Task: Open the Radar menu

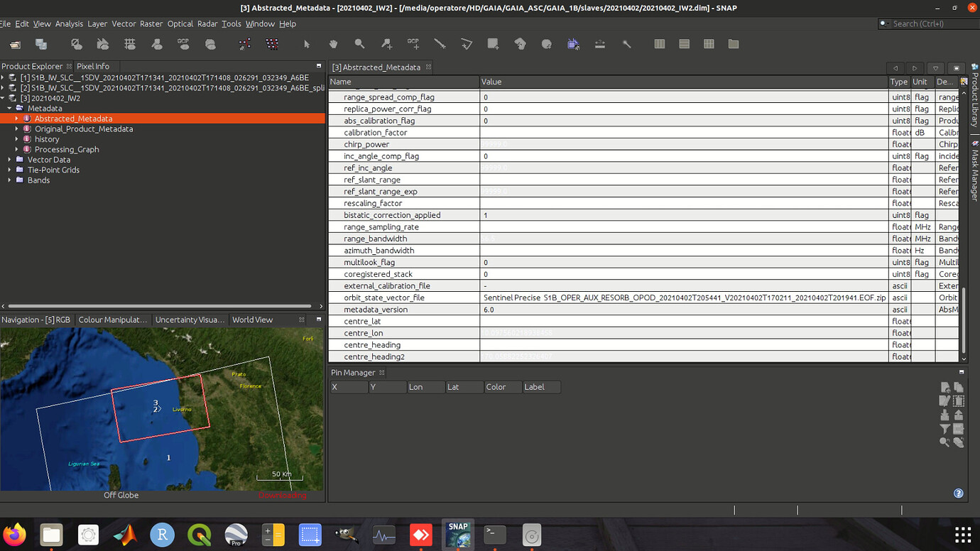Action: 207,23
